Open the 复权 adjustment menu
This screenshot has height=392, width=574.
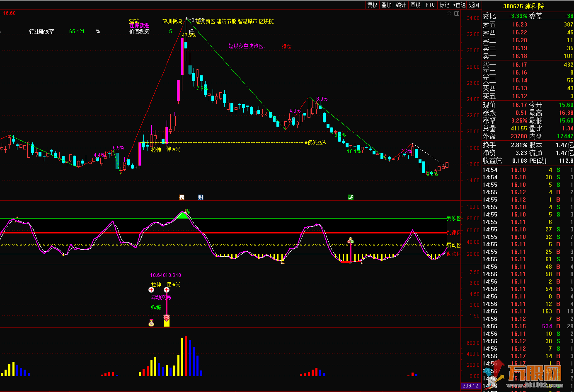click(x=372, y=5)
